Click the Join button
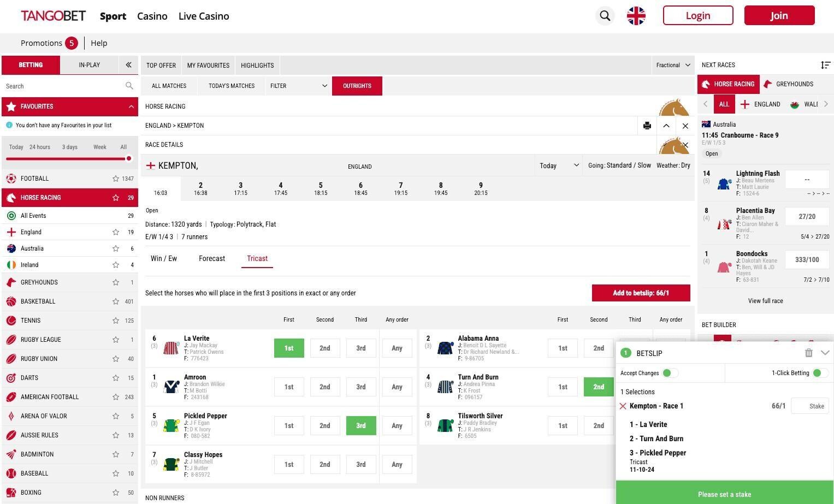834x504 pixels. pyautogui.click(x=779, y=15)
